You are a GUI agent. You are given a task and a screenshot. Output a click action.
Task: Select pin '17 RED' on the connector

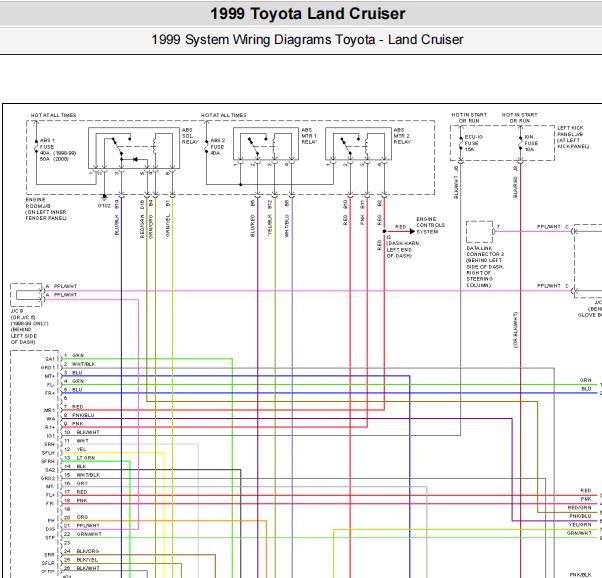point(76,492)
